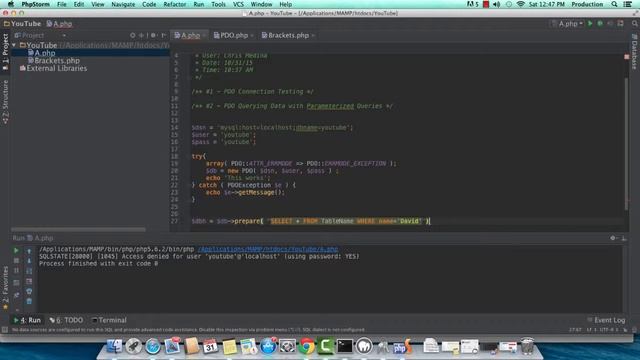This screenshot has width=640, height=360.
Task: Launch MAMP elephant icon in the Dock
Action: (364, 346)
